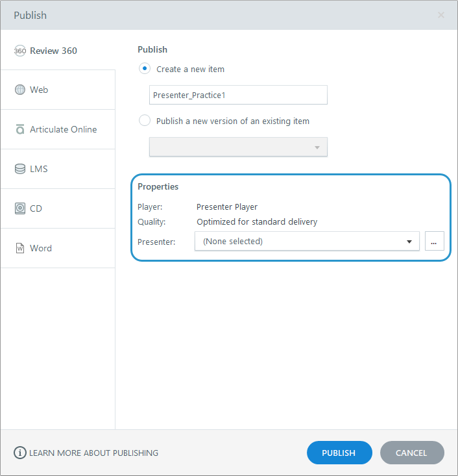458x476 pixels.
Task: Open the Presenter dropdown list
Action: tap(307, 242)
